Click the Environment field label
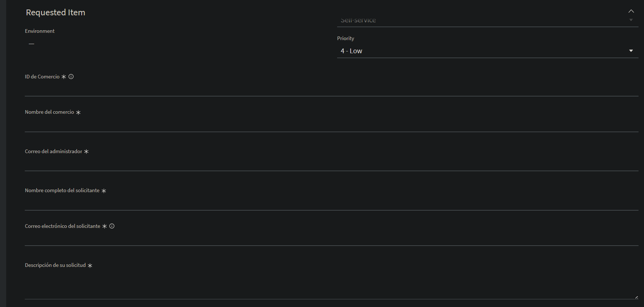This screenshot has width=644, height=307. [x=39, y=31]
